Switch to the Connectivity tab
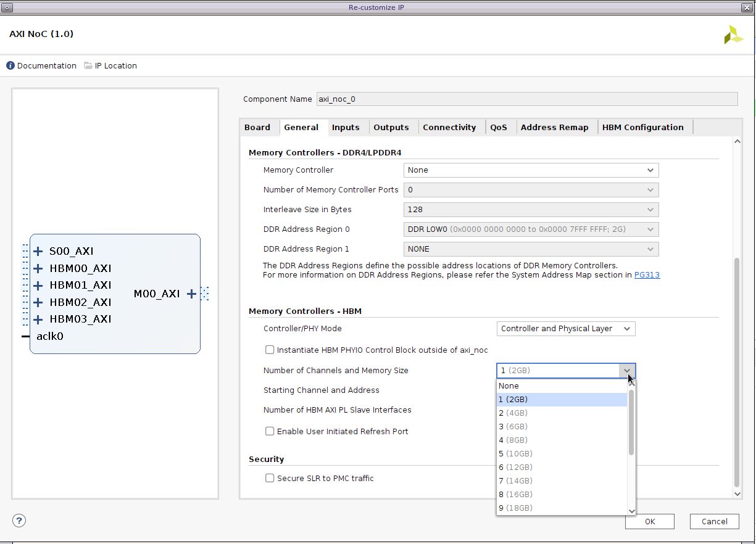 pyautogui.click(x=449, y=128)
